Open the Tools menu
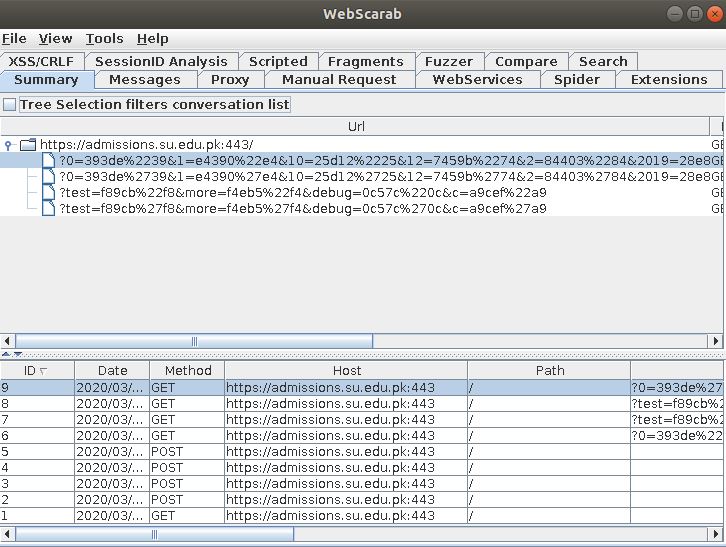The image size is (726, 547). click(x=104, y=38)
